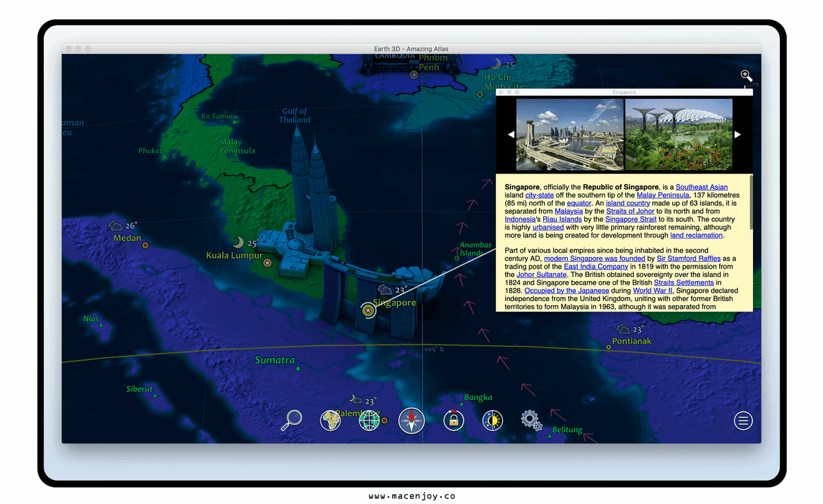Open the land reclamation link

click(x=696, y=235)
